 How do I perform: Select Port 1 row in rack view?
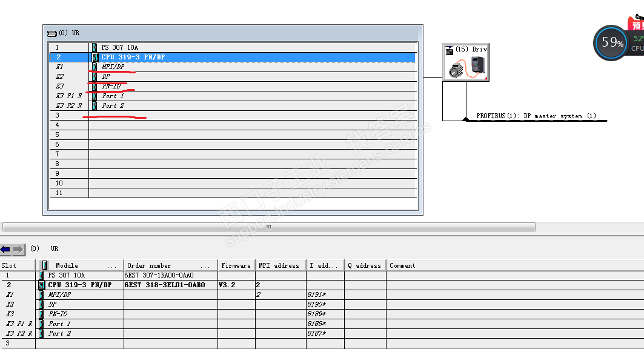pyautogui.click(x=233, y=96)
